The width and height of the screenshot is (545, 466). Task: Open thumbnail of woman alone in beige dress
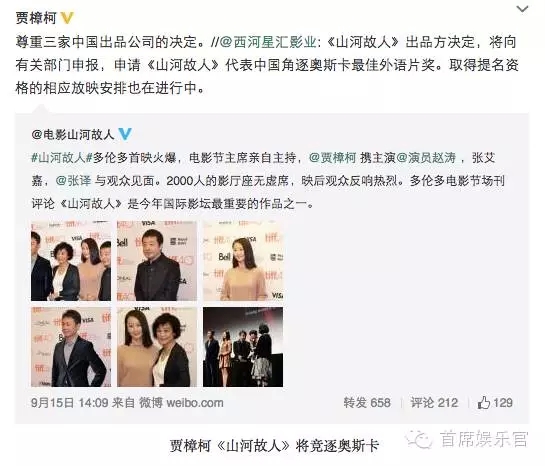tap(243, 261)
